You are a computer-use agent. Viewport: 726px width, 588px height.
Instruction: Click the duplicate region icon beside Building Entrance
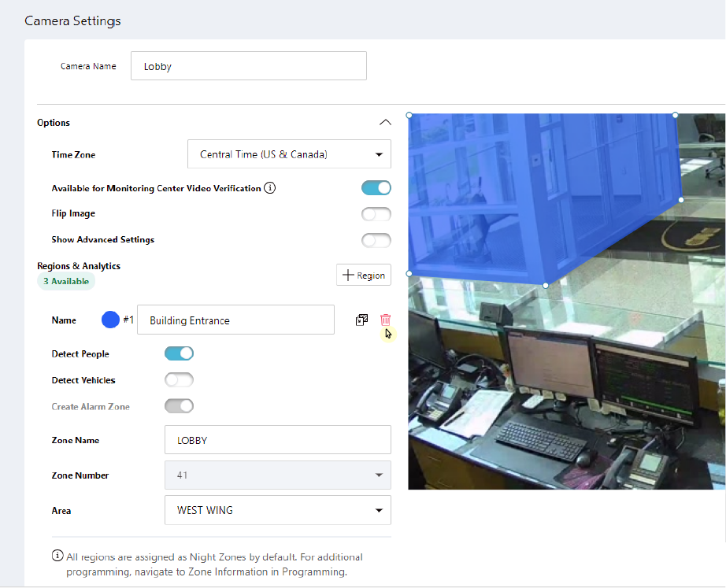361,320
